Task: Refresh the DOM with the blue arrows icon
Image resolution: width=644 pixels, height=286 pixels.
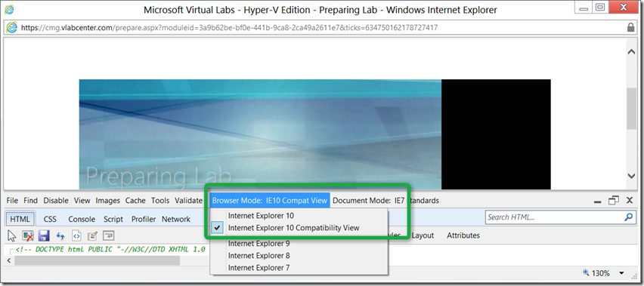Action: pos(60,236)
